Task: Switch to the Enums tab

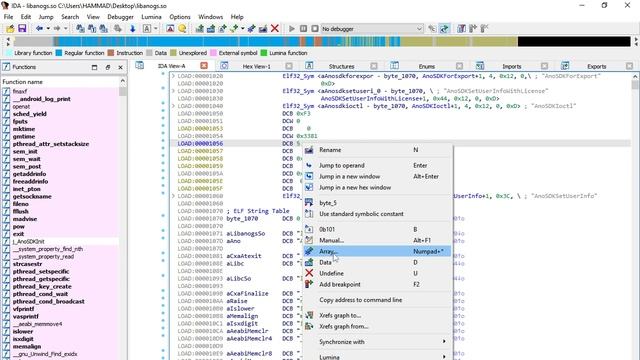Action: 427,66
